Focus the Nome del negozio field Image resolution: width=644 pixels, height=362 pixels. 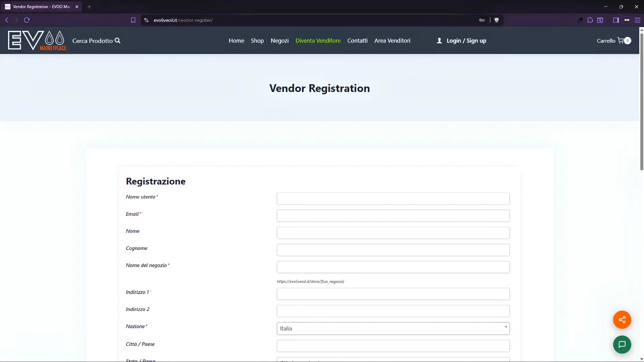[x=393, y=267]
